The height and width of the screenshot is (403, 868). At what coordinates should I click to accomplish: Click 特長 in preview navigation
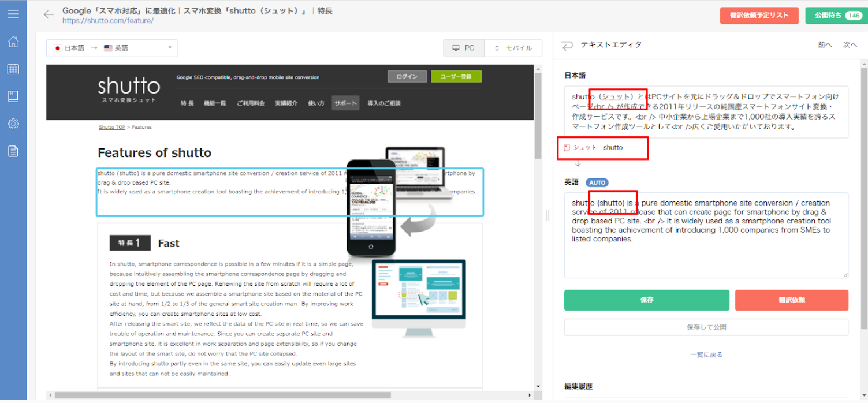pyautogui.click(x=187, y=103)
